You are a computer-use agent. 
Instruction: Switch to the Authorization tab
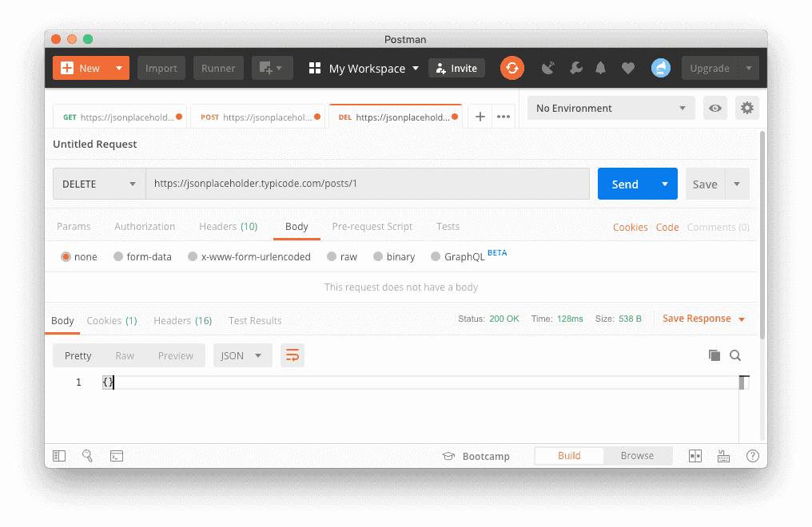(x=145, y=227)
